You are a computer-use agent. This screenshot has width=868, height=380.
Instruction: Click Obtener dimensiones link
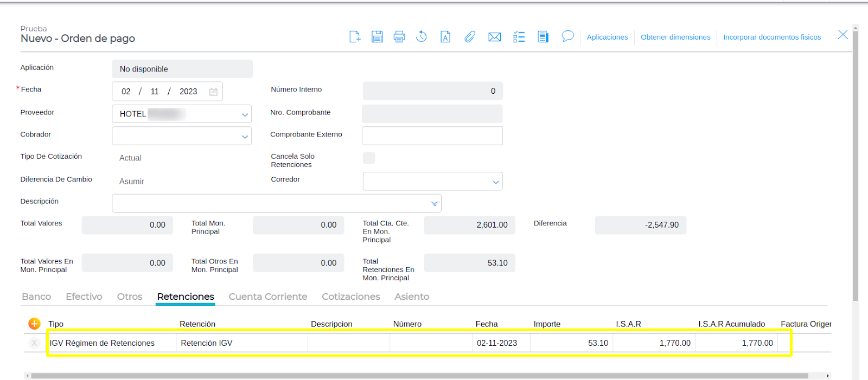point(675,37)
